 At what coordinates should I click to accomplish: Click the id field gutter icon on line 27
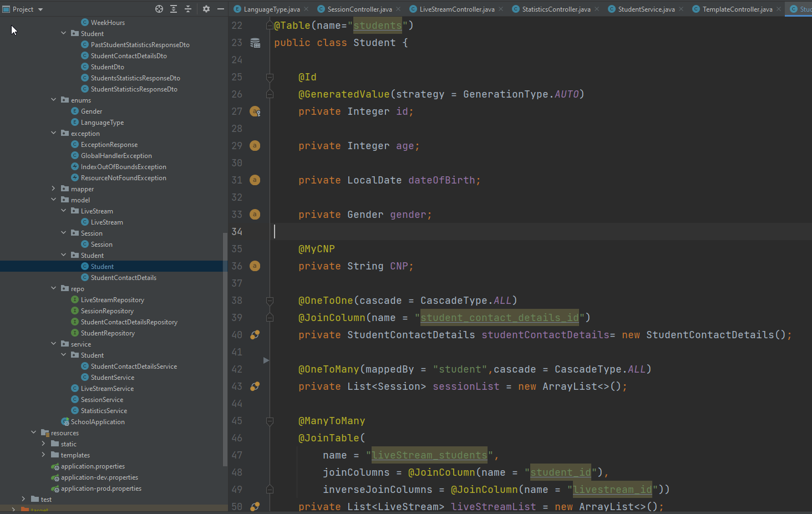click(255, 111)
